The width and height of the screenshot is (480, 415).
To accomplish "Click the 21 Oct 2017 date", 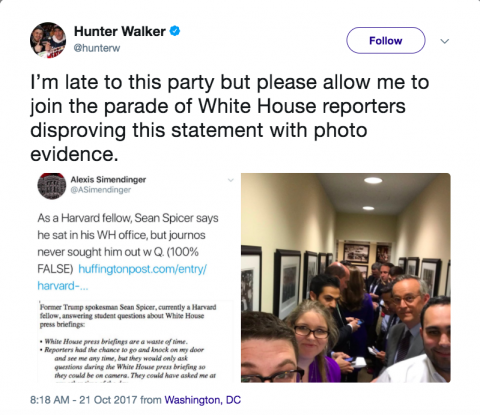I will click(108, 400).
